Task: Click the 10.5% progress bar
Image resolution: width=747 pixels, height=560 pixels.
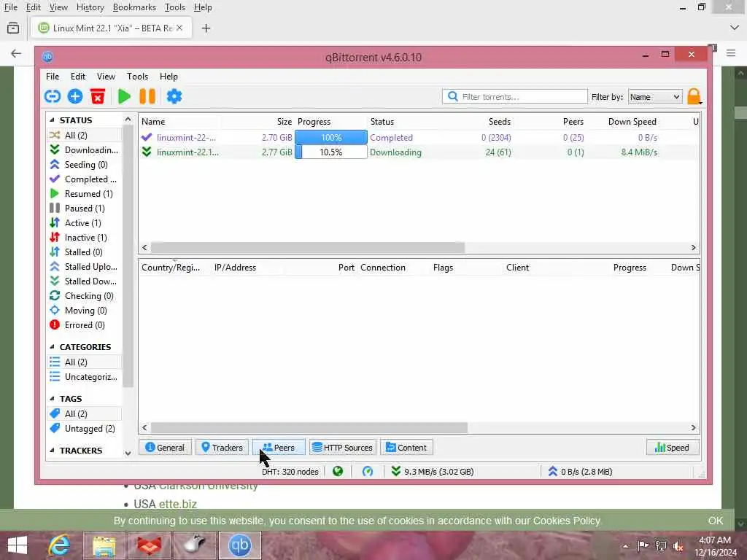Action: [331, 152]
